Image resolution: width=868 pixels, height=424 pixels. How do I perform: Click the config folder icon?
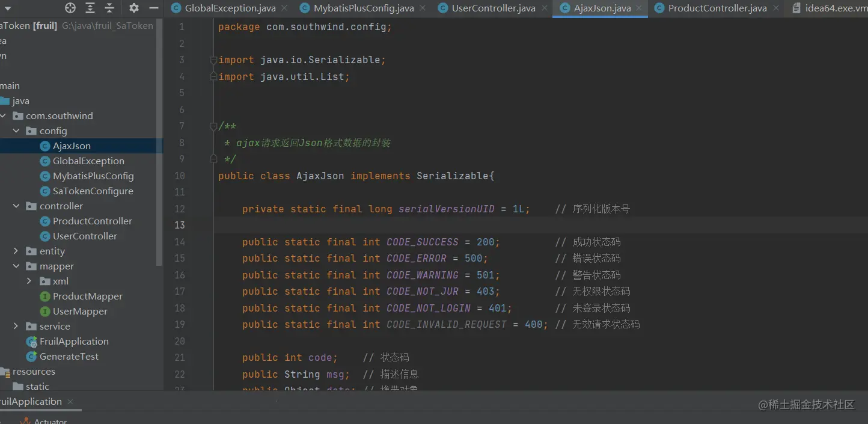[x=31, y=131]
